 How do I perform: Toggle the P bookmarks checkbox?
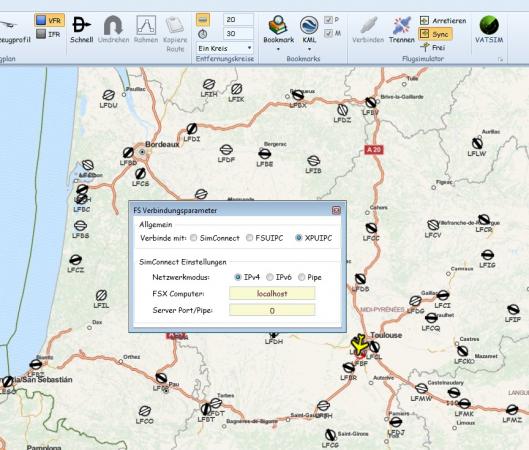pyautogui.click(x=328, y=20)
